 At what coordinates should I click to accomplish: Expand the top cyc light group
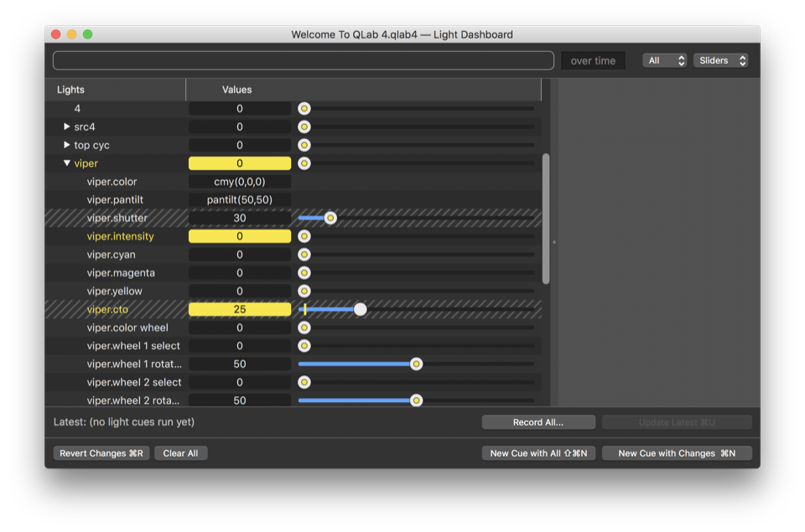click(67, 146)
